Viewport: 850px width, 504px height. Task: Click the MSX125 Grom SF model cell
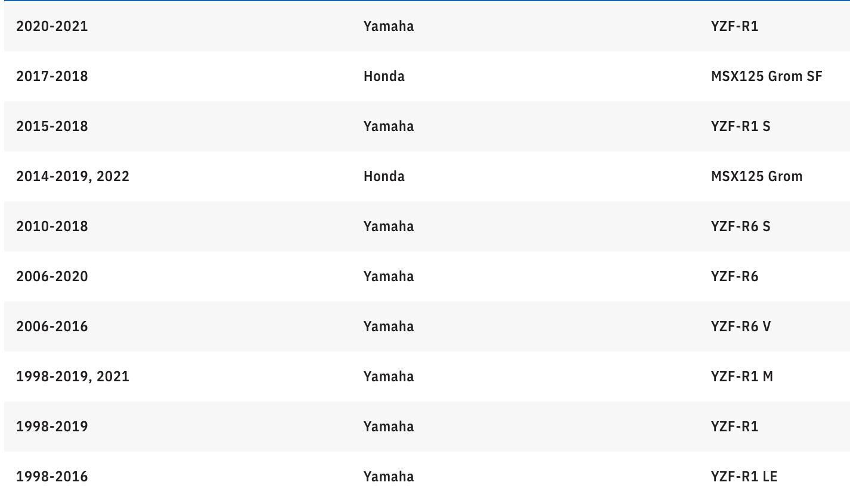766,76
